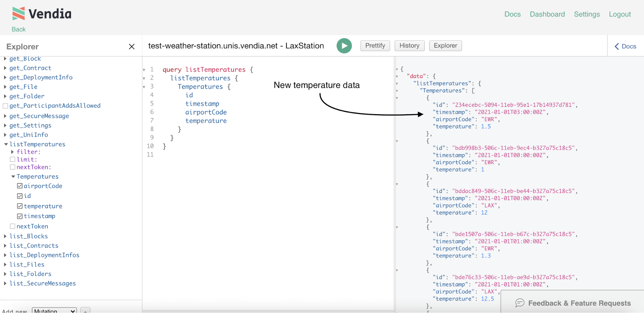Collapse the listTemperatures tree node

pos(6,144)
